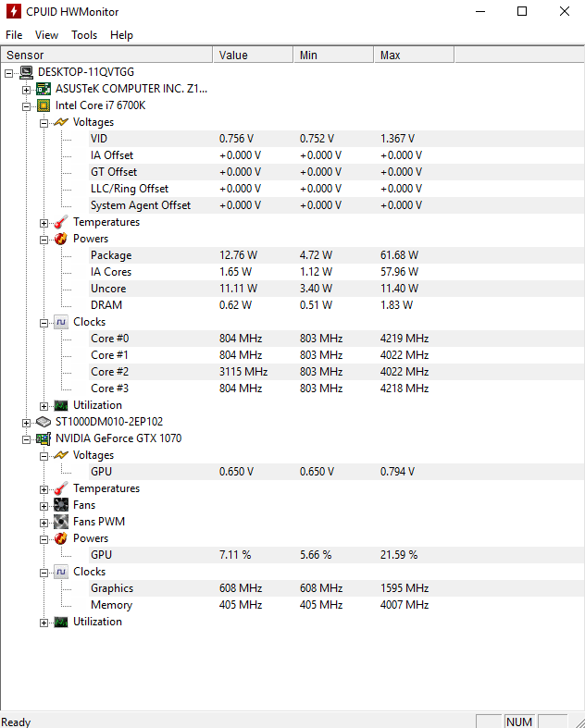Click the CPU Voltages lightning icon
The width and height of the screenshot is (585, 728).
(x=61, y=122)
